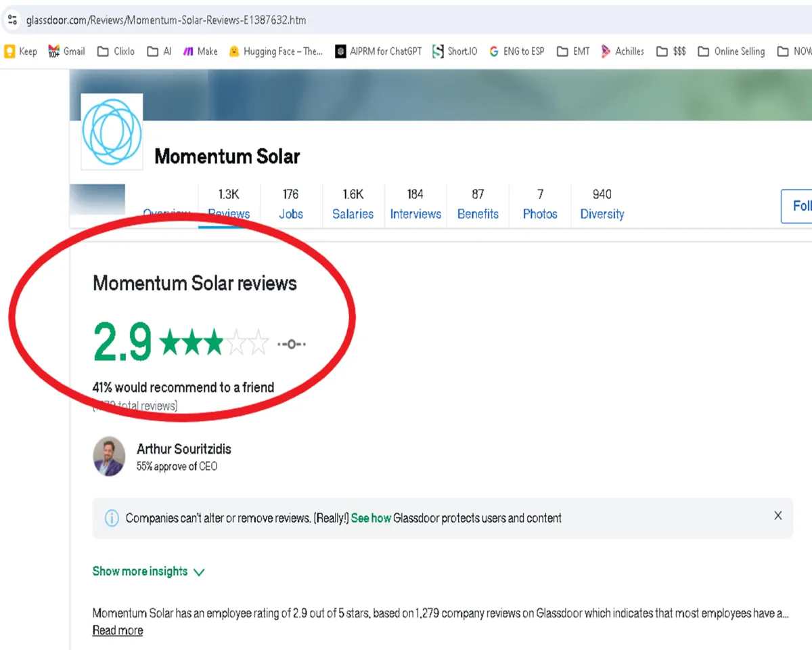This screenshot has height=650, width=812.
Task: Click the Momentum Solar company logo
Action: point(112,131)
